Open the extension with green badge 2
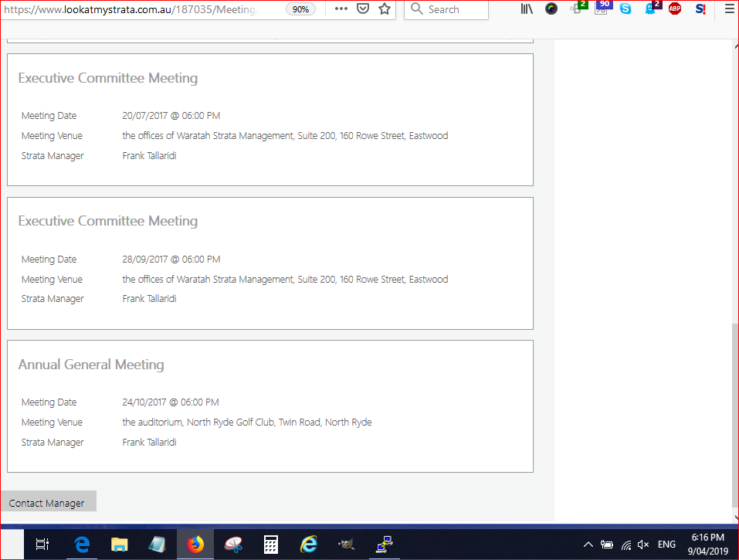Image resolution: width=739 pixels, height=560 pixels. coord(577,8)
